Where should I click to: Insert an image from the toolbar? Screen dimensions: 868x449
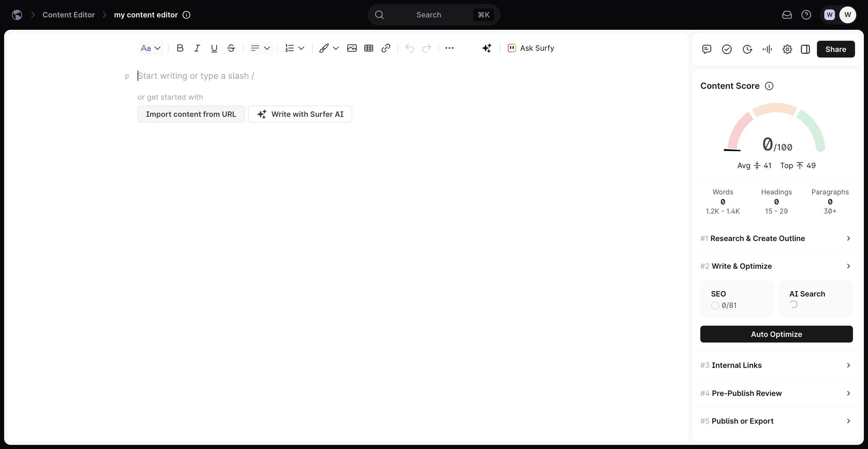(x=352, y=48)
